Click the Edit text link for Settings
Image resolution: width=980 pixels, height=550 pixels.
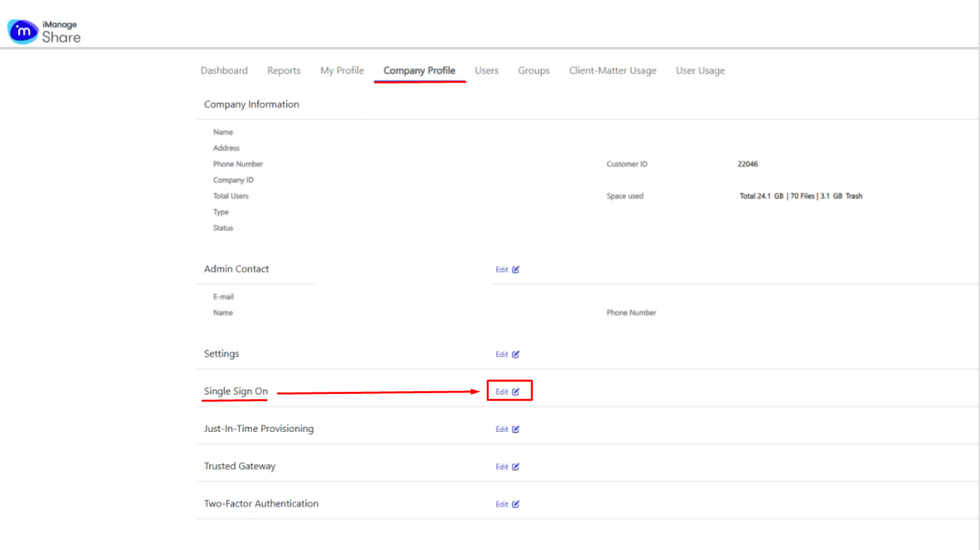point(502,354)
